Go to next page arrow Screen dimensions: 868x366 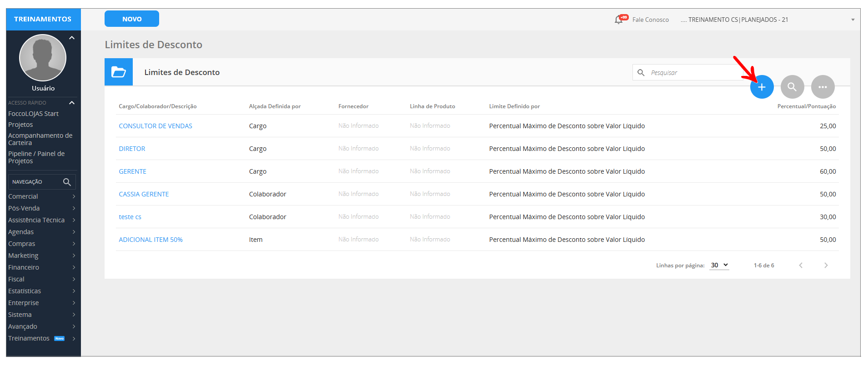[x=826, y=265]
